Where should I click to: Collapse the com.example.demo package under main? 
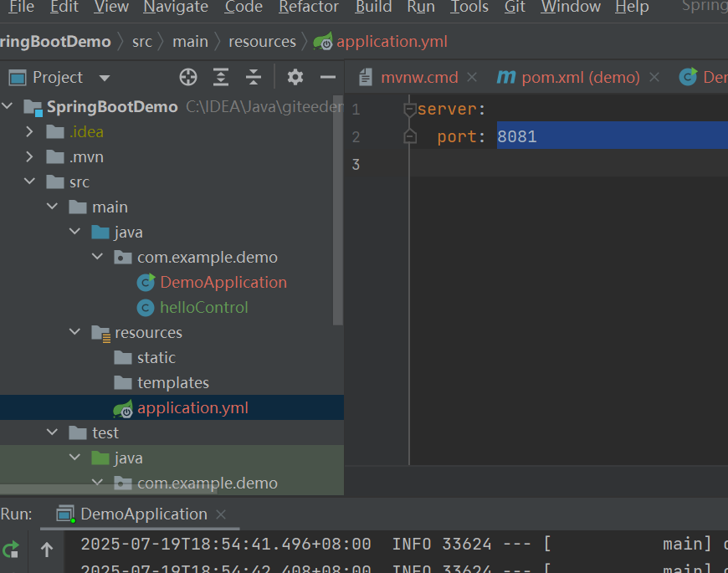pos(97,257)
